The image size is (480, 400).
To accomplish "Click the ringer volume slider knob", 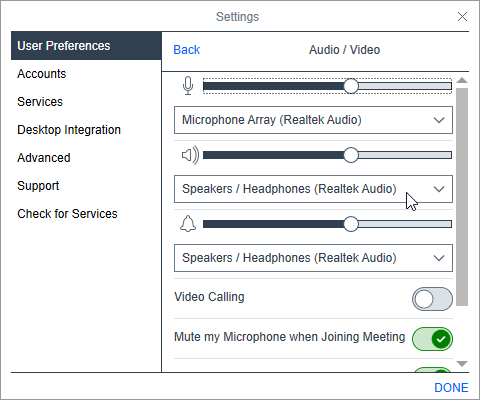I will [351, 224].
